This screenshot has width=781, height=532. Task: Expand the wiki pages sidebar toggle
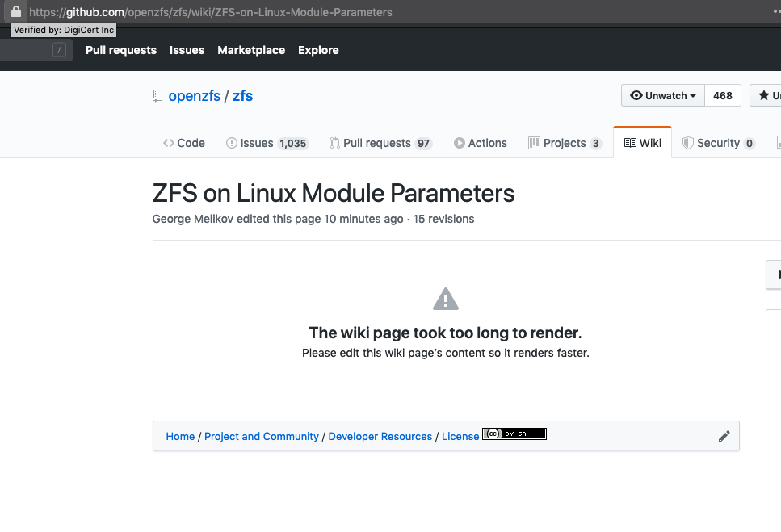click(x=775, y=274)
